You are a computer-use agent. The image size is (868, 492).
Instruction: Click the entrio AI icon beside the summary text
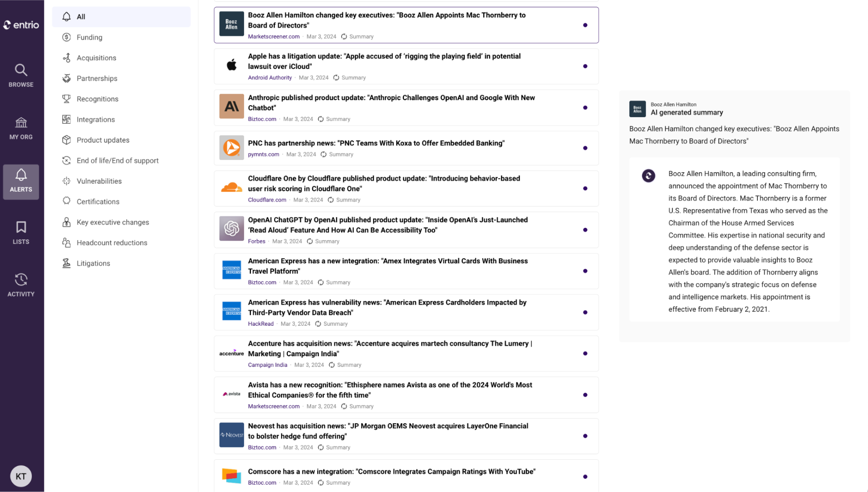648,175
